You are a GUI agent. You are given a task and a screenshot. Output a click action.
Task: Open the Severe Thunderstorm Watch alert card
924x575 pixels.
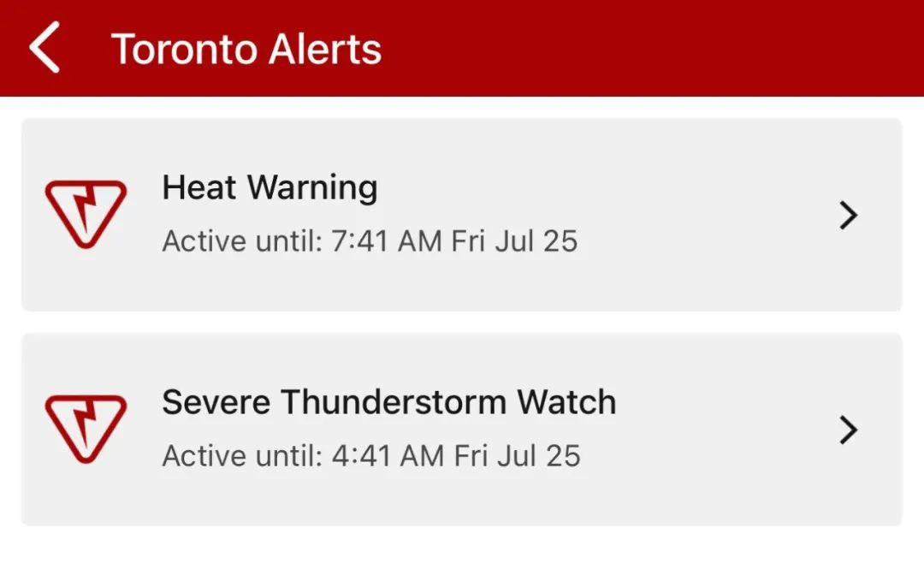(462, 430)
